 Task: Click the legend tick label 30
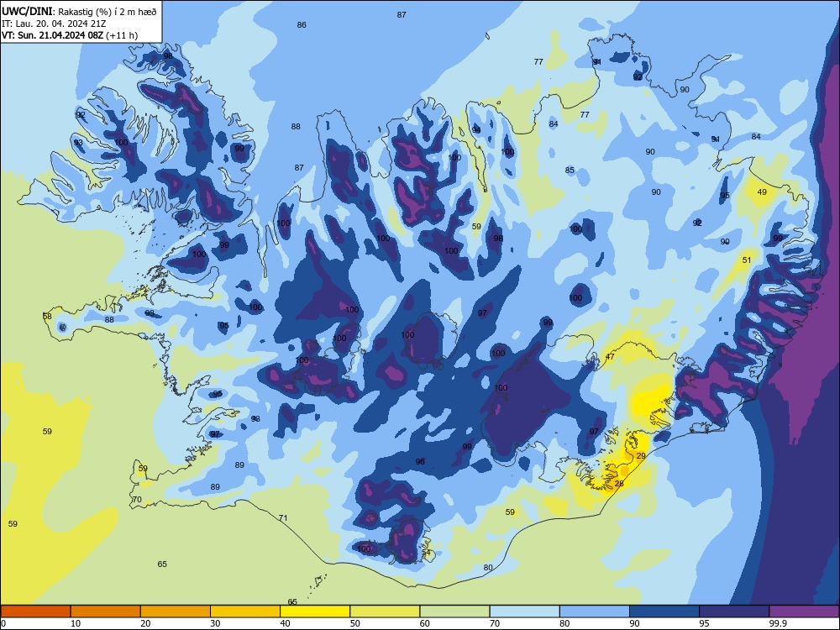pos(215,623)
